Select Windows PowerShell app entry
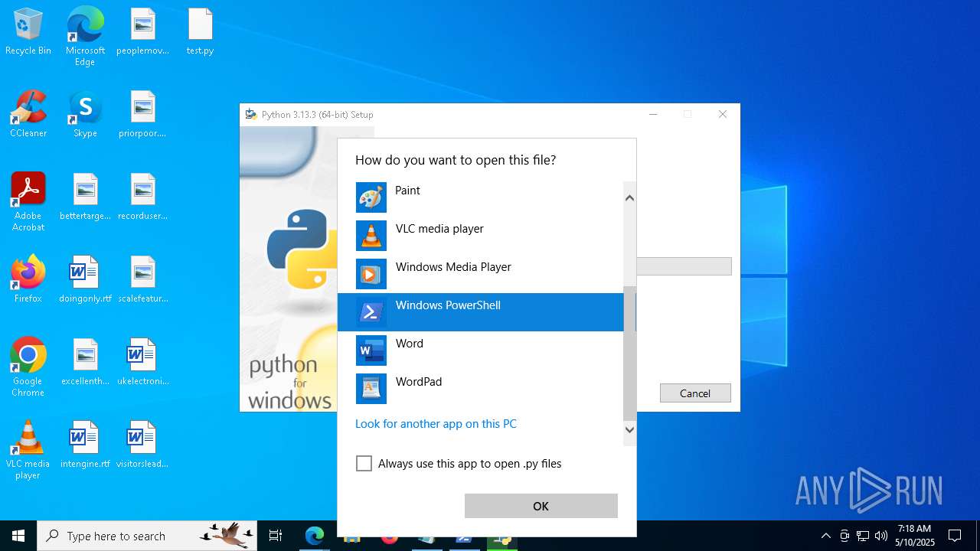Viewport: 980px width, 551px height. pyautogui.click(x=481, y=312)
